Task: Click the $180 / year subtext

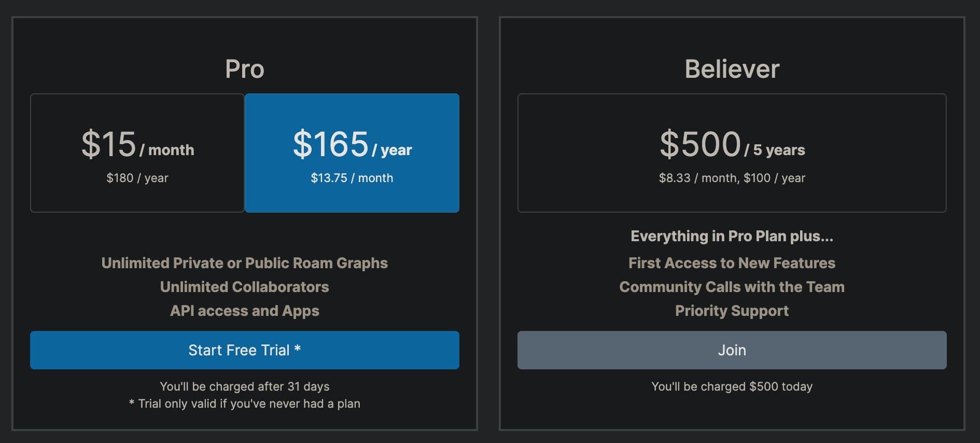Action: 137,178
